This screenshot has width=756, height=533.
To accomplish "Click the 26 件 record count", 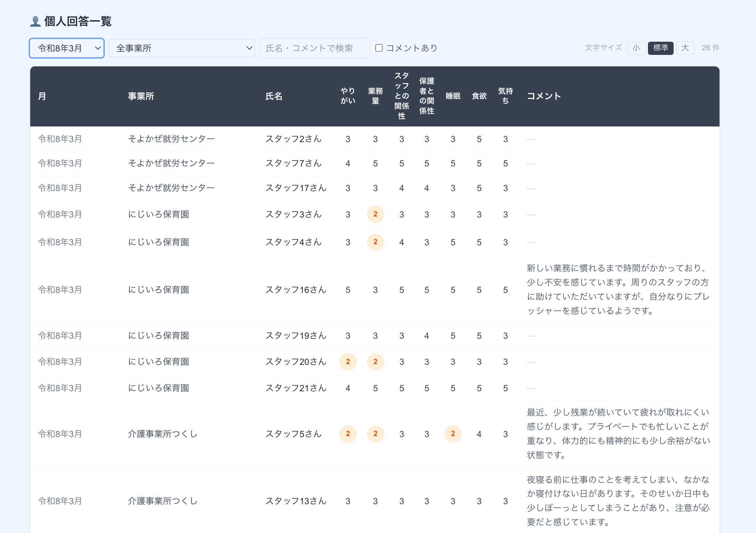I will tap(710, 48).
